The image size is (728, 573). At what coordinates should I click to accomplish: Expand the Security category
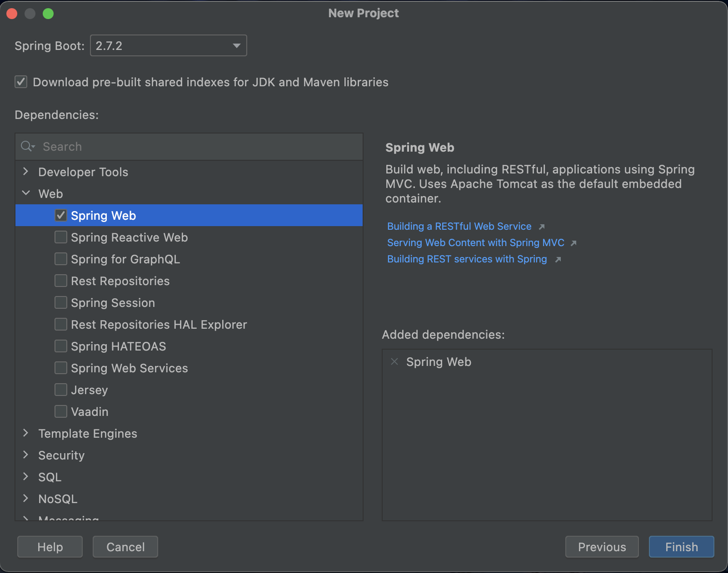[26, 455]
